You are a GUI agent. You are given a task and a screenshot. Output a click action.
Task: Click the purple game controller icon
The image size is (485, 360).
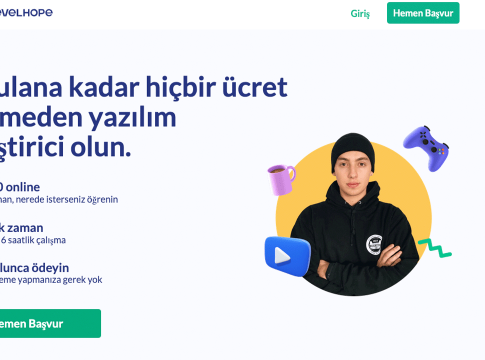click(x=426, y=148)
